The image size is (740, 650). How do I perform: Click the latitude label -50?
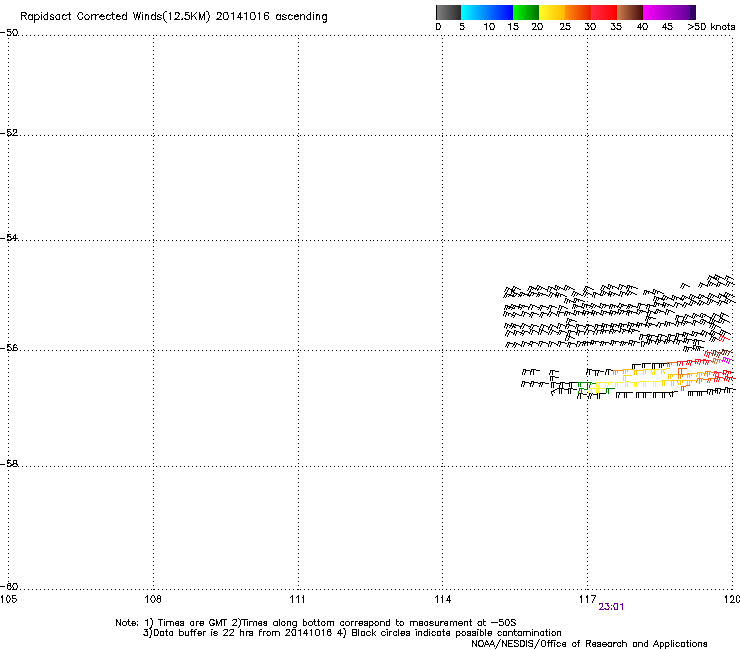click(x=9, y=33)
